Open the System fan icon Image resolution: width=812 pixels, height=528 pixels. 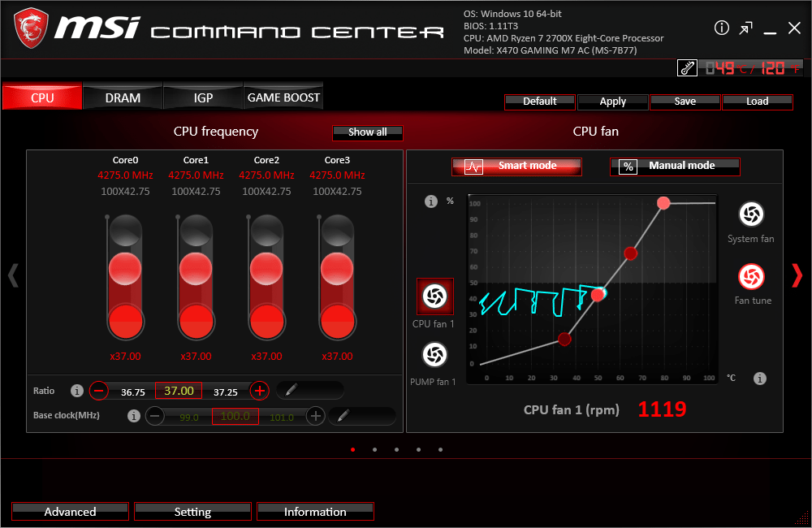(751, 214)
